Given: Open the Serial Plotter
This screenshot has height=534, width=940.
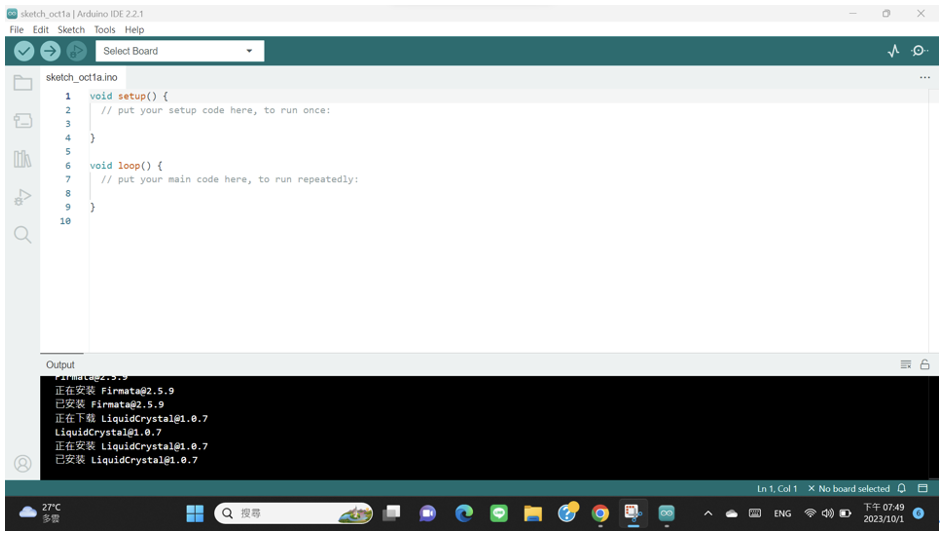Looking at the screenshot, I should 894,51.
